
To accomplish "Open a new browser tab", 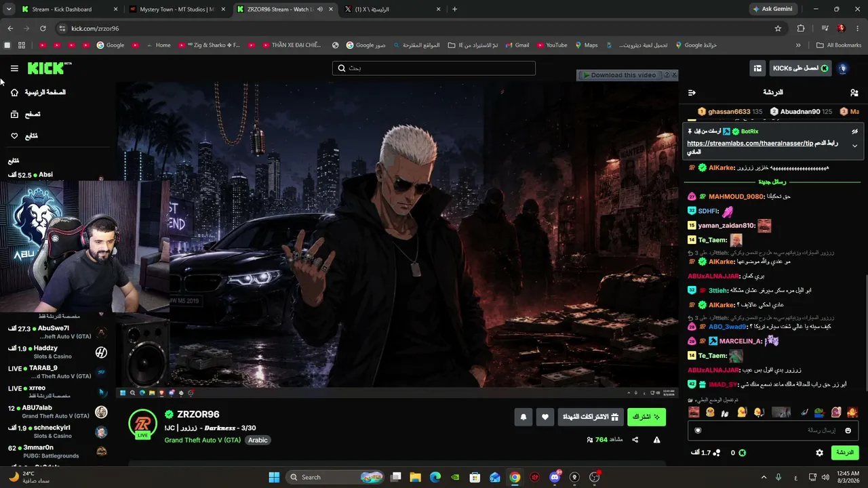I will (454, 9).
